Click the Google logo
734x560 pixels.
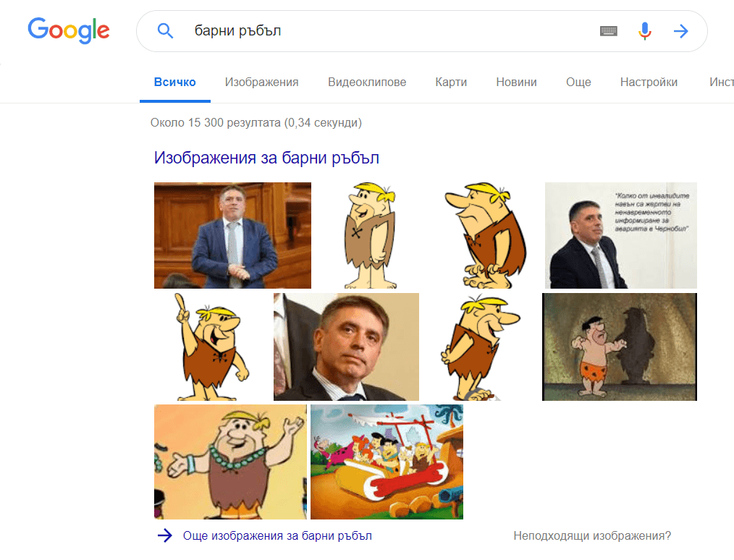pyautogui.click(x=69, y=30)
